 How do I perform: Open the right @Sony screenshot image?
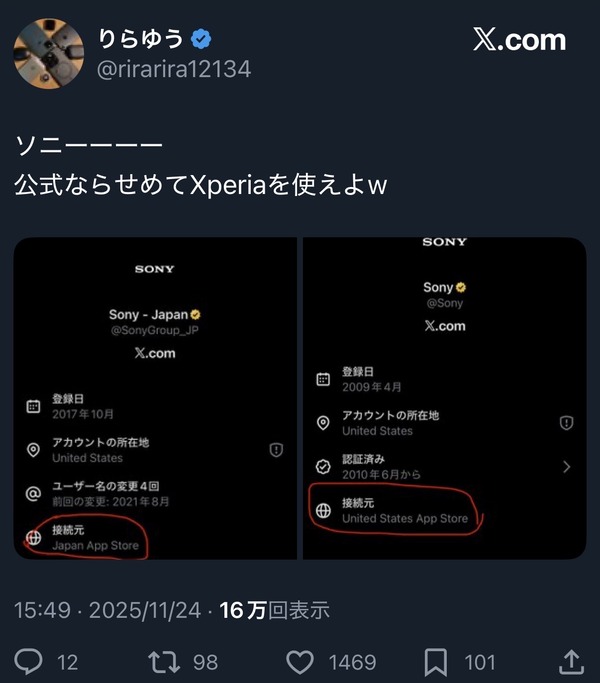pos(444,398)
